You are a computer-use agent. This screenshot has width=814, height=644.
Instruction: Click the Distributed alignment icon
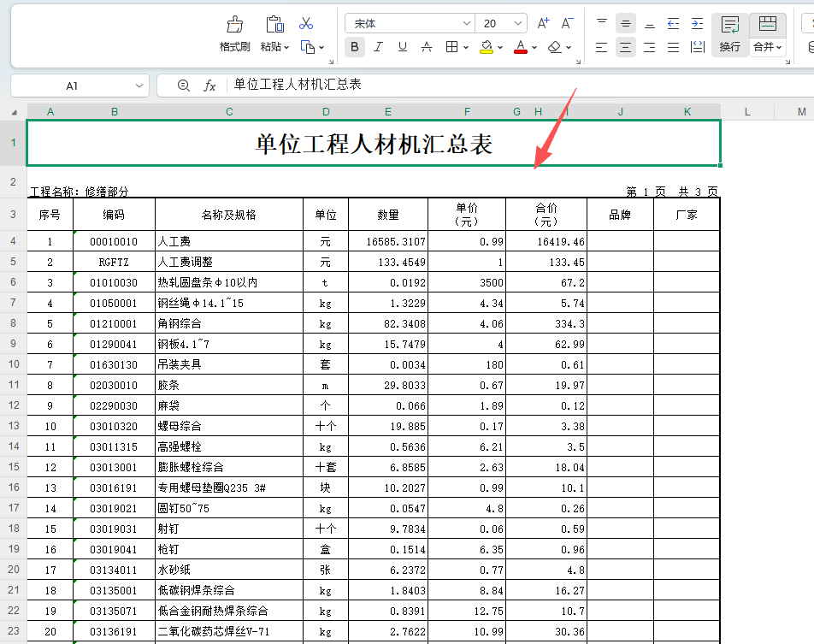[x=697, y=47]
